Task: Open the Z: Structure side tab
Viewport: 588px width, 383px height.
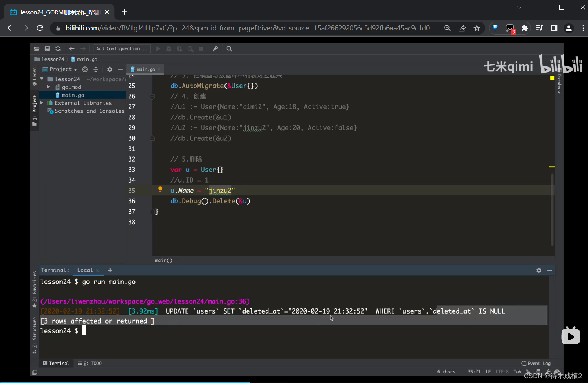Action: pyautogui.click(x=35, y=335)
